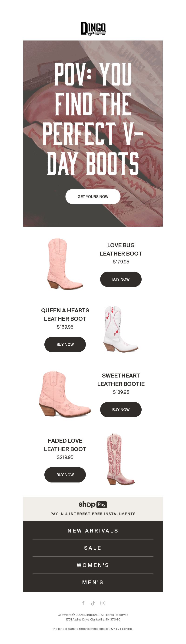Click the POV V-Day boots hero banner
Screen dimensions: 186x644
(93, 134)
